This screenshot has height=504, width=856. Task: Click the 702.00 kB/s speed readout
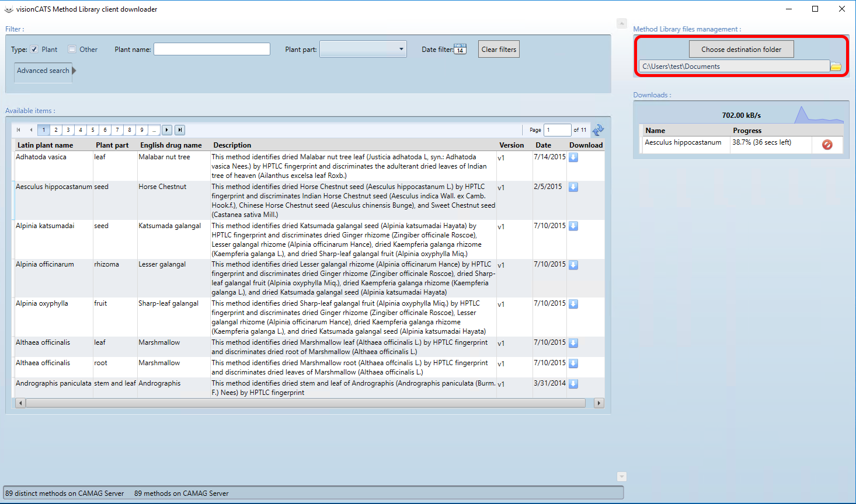[x=741, y=116]
